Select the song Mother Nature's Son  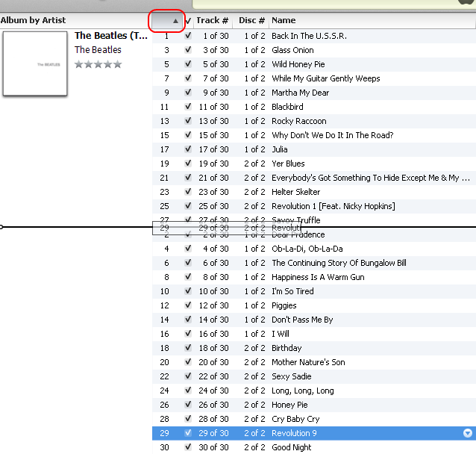pos(308,362)
